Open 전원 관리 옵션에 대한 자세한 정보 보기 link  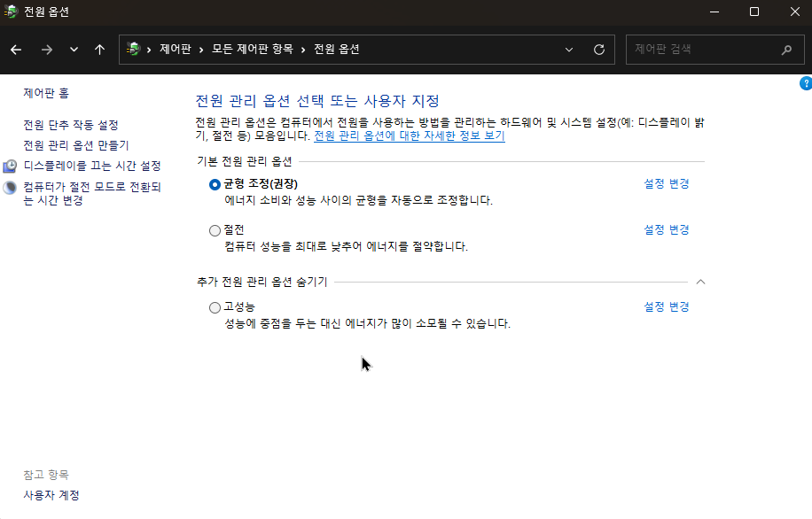[410, 136]
